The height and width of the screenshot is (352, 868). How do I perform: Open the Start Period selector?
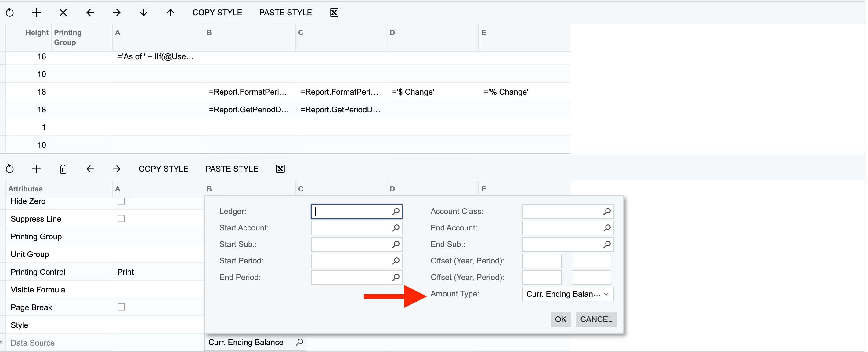point(396,261)
